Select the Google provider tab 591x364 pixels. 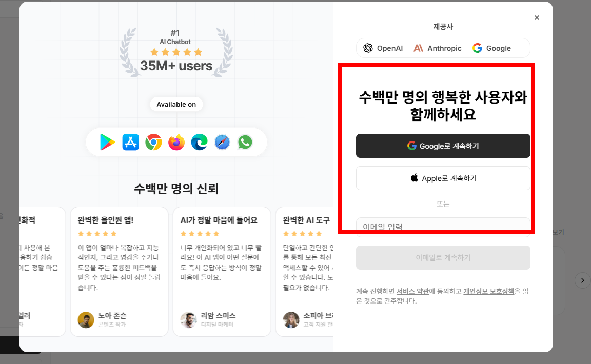tap(492, 48)
